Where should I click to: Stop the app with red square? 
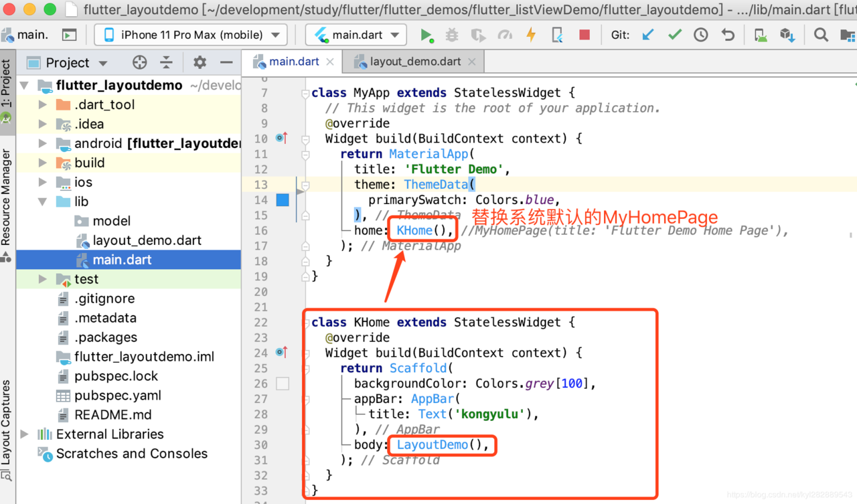(x=585, y=35)
